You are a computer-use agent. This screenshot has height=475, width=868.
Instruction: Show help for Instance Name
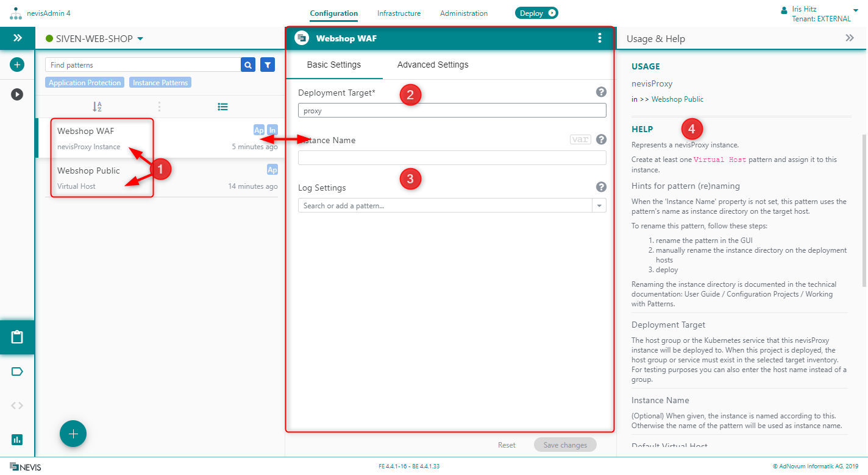pyautogui.click(x=601, y=139)
